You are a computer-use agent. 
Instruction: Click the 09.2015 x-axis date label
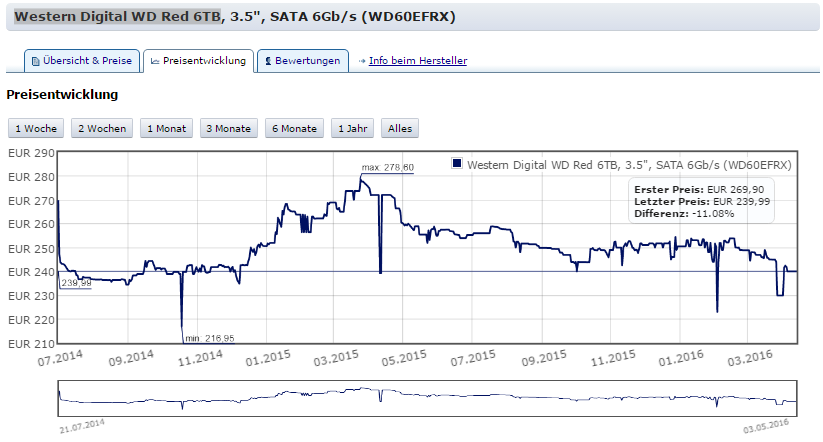[544, 359]
